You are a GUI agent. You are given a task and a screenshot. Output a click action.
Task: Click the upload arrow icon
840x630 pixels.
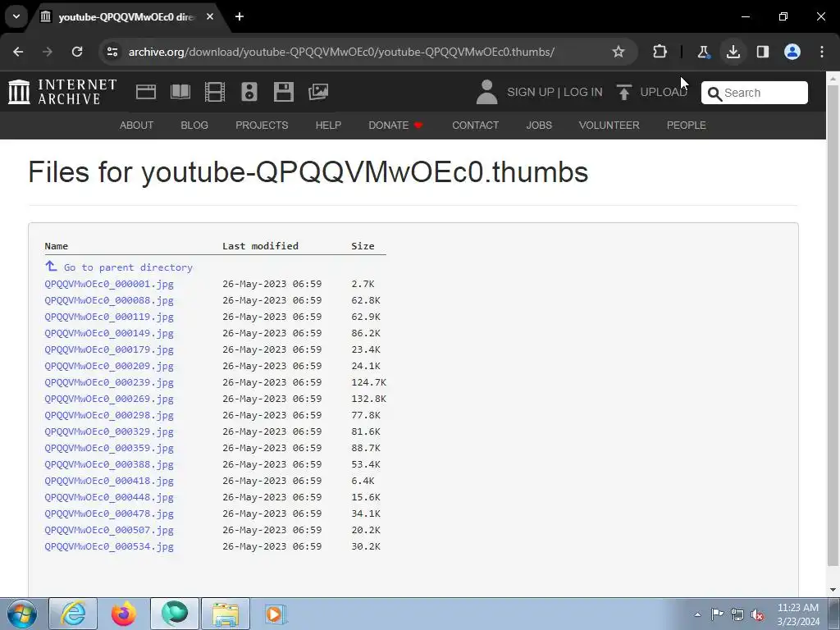coord(623,92)
